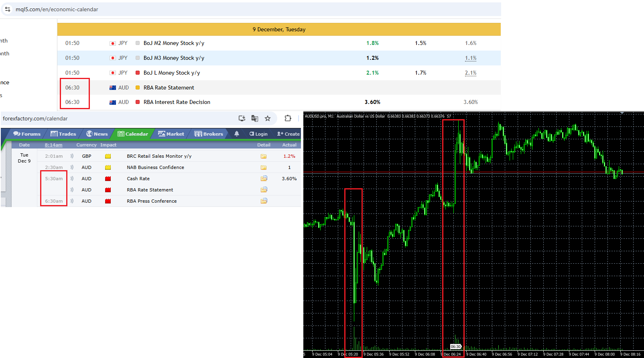Click the sound icon on Forex Factory RBA Rate Statement row
The width and height of the screenshot is (644, 358).
click(72, 190)
